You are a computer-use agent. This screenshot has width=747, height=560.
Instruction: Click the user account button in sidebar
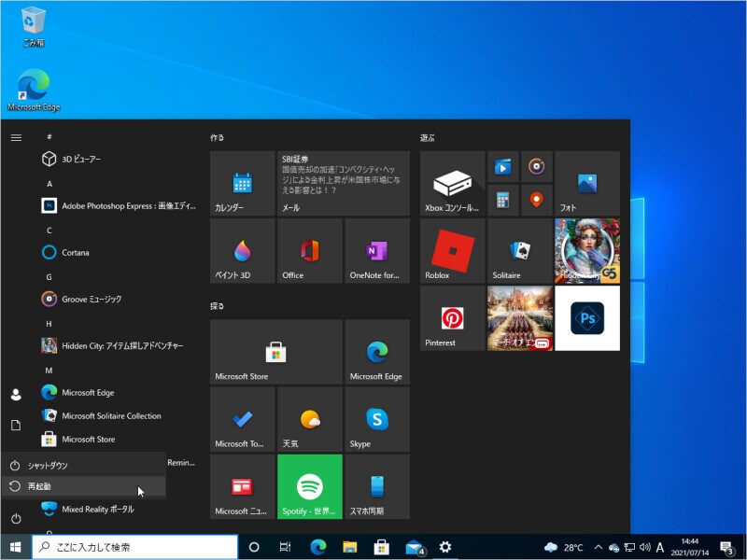coord(16,392)
